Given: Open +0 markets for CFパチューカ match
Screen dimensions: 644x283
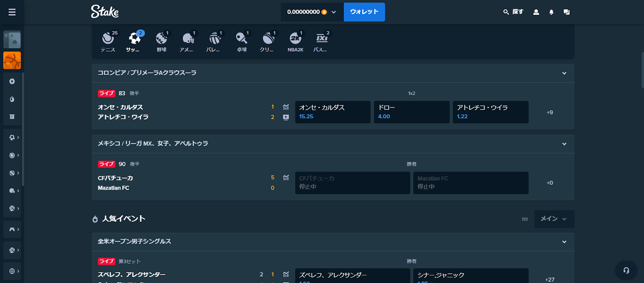Looking at the screenshot, I should pyautogui.click(x=550, y=183).
